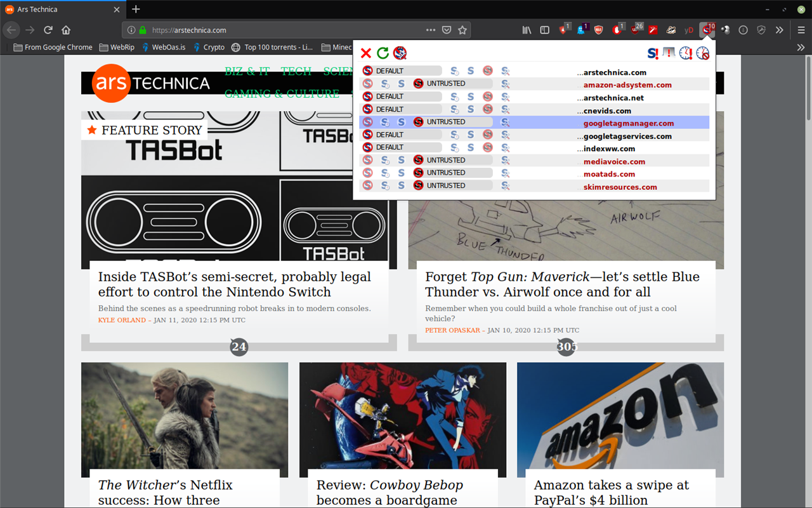Bookmark this page with the star
Image resolution: width=812 pixels, height=508 pixels.
(x=462, y=30)
